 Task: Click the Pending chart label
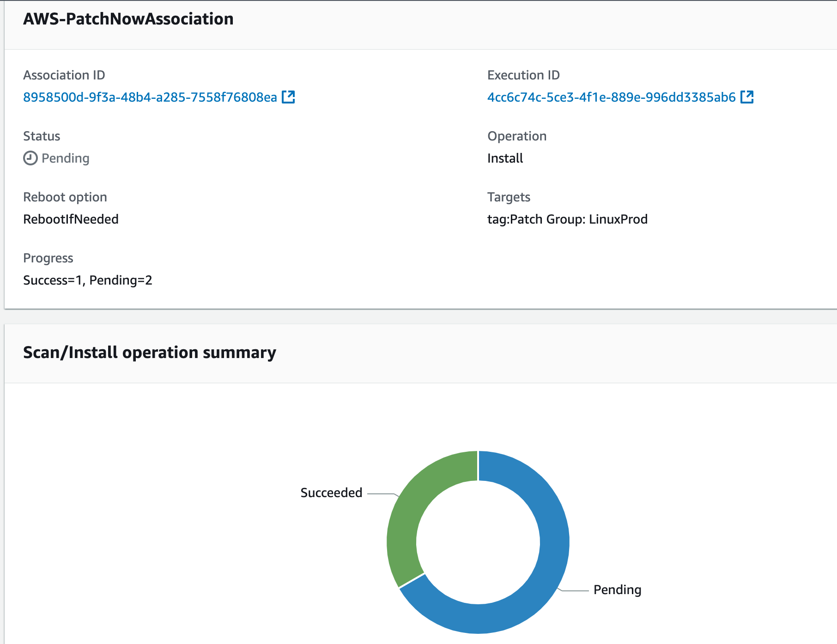point(618,589)
